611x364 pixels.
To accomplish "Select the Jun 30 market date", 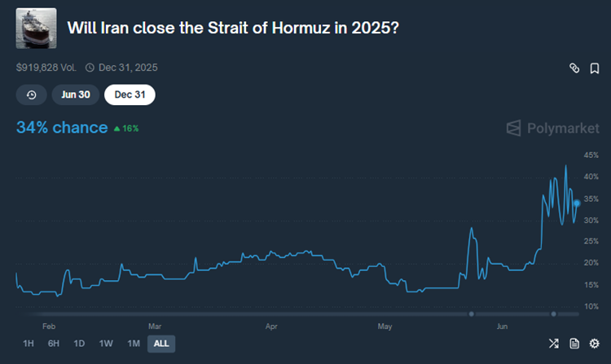I will 75,94.
